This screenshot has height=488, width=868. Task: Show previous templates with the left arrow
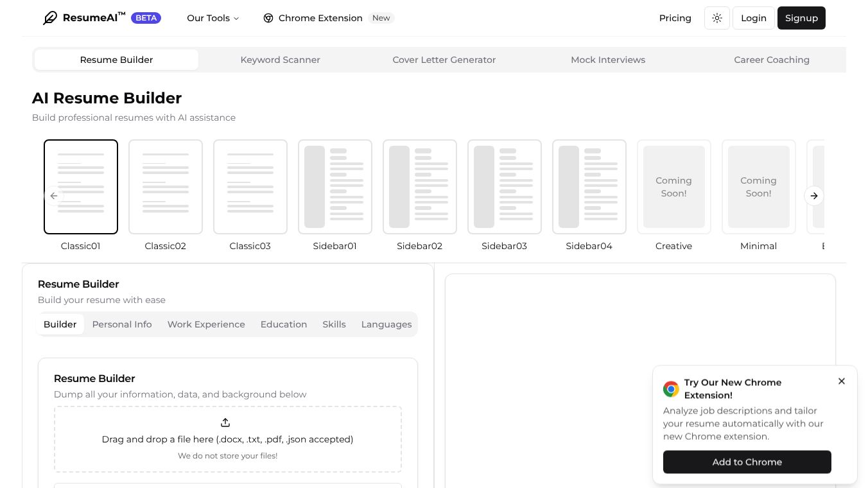(54, 196)
